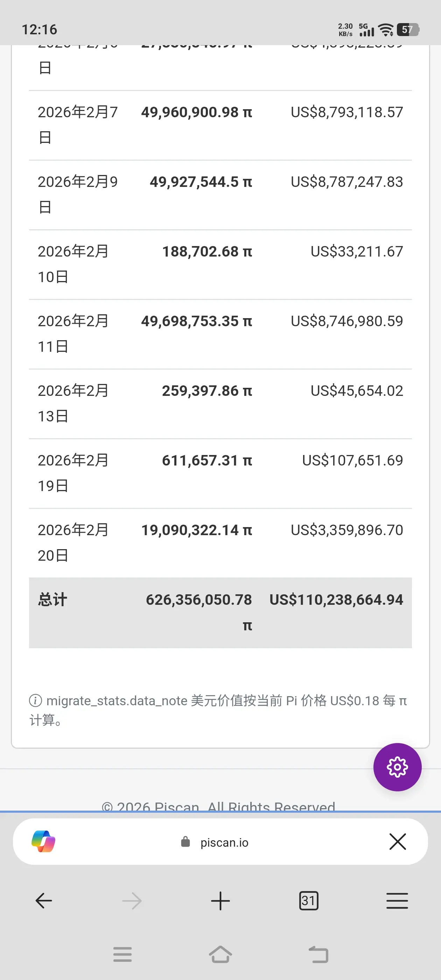Screen dimensions: 441x980
Task: Tap the Android back navigation button
Action: [318, 954]
